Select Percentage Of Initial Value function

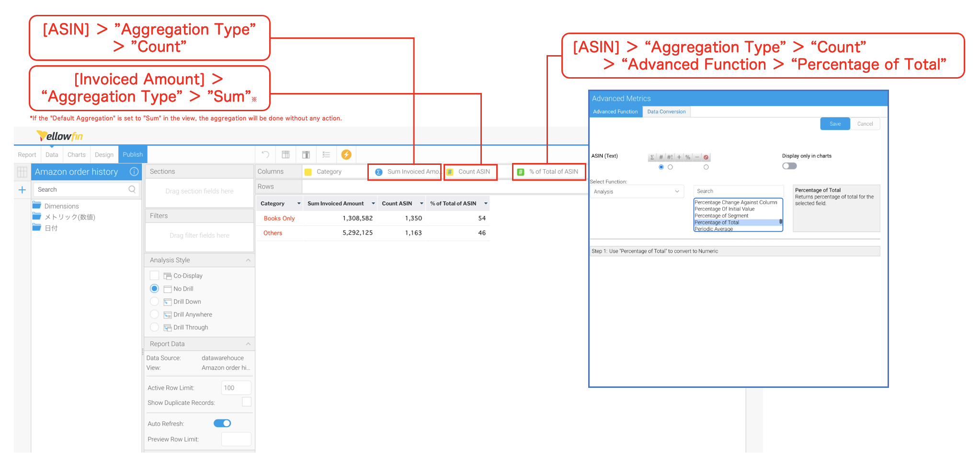coord(725,209)
